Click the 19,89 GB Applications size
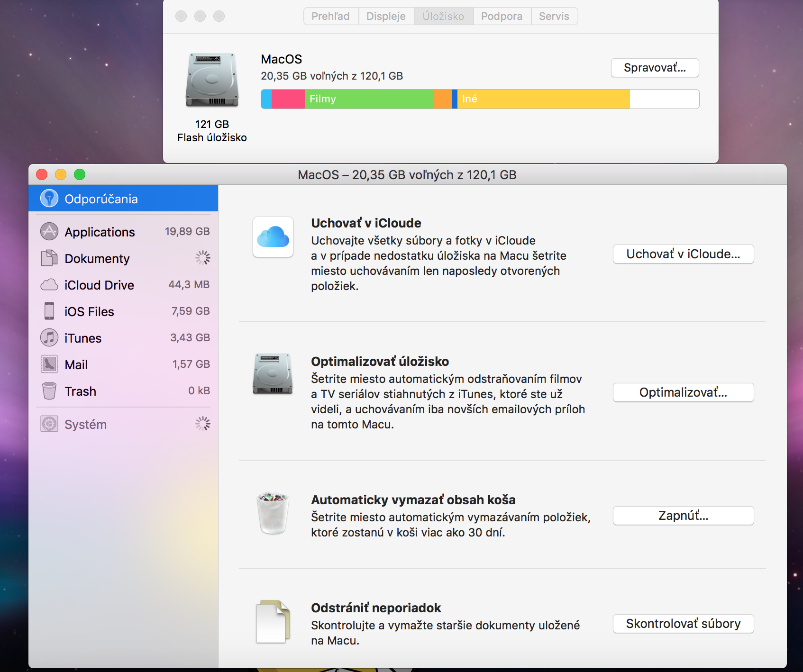Screen dimensions: 803x672 pos(187,231)
